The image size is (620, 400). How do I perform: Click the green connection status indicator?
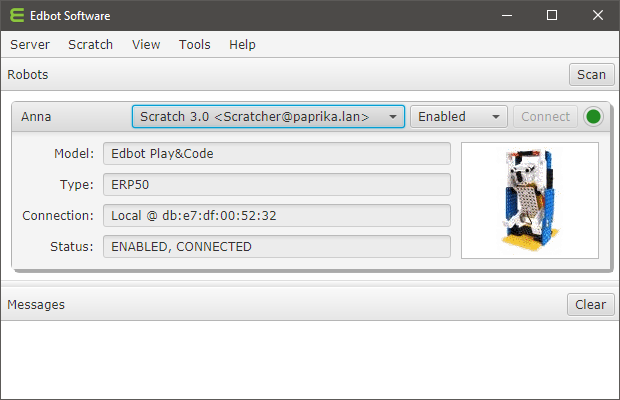point(593,117)
